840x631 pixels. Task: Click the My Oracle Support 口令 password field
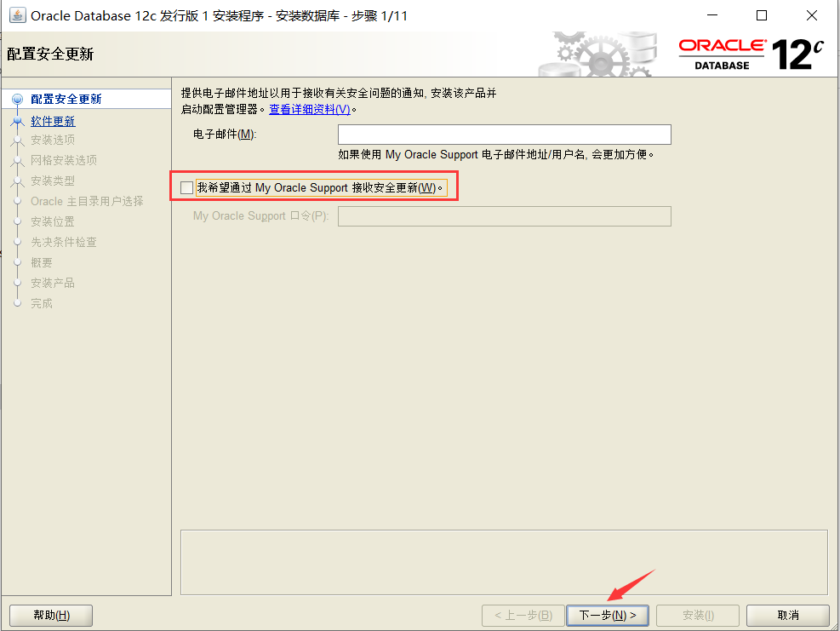504,216
